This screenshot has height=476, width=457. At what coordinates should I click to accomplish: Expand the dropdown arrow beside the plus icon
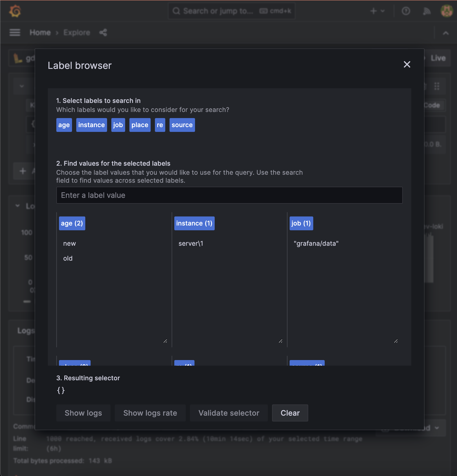(383, 11)
